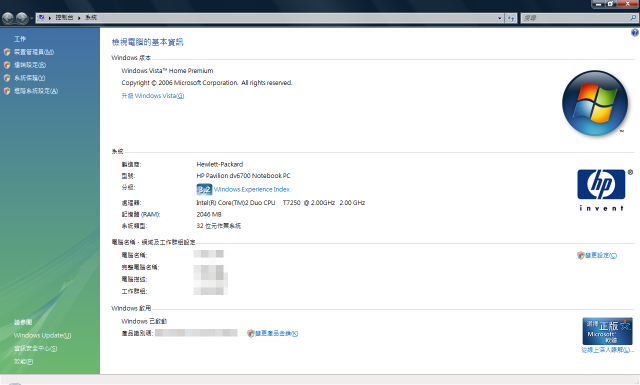Expand the arrow before 系統 breadcrumb
Screen dimensions: 640x385
point(79,18)
